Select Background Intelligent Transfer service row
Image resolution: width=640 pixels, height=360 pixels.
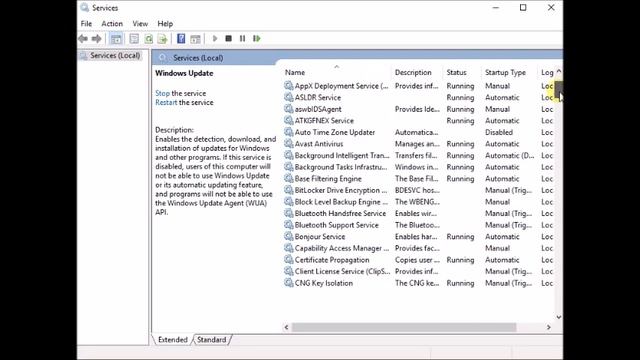418,156
